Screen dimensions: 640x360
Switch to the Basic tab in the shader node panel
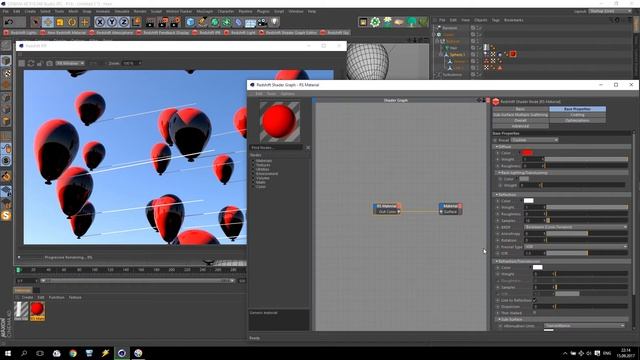pos(520,109)
